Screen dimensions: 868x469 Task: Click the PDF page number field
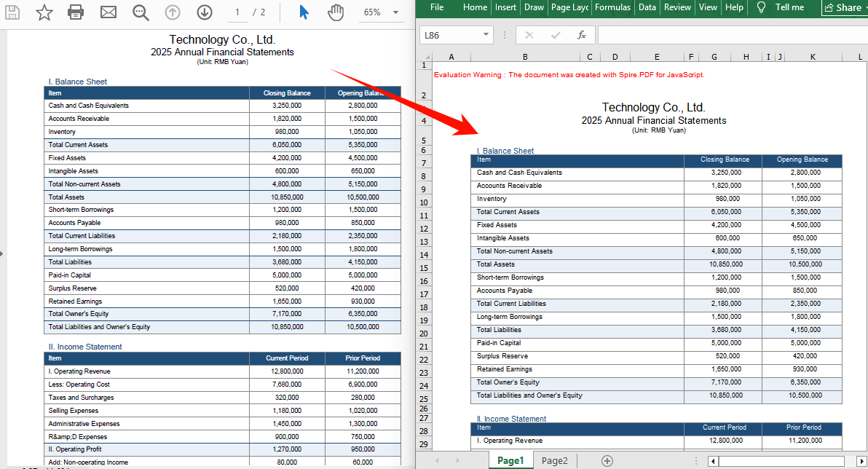click(x=237, y=12)
